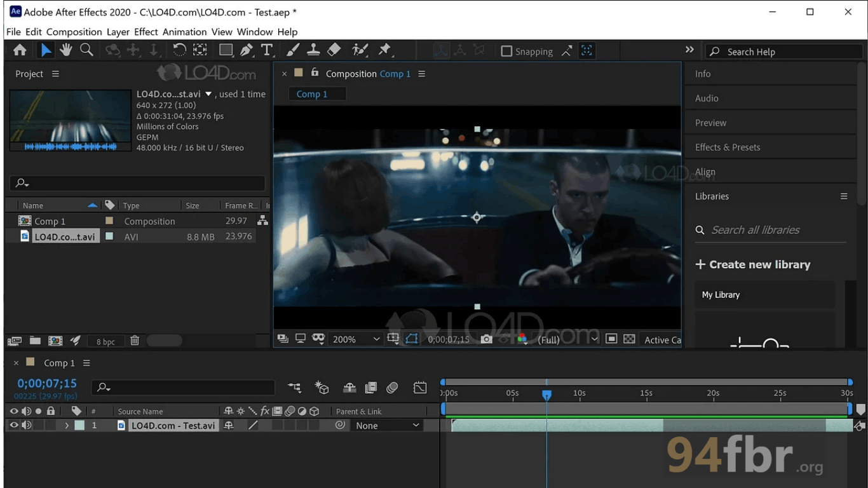Select the Pan Behind anchor point tool
Viewport: 868px width, 488px height.
(x=200, y=50)
